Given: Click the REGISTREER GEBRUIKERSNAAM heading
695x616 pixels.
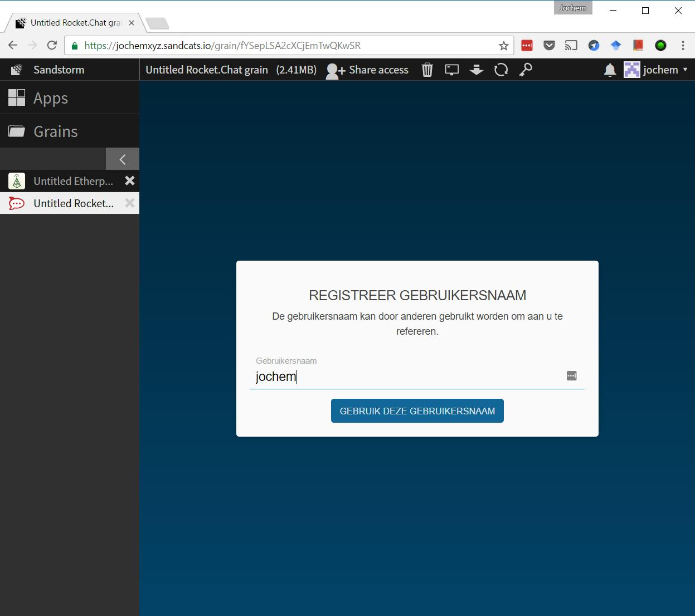Looking at the screenshot, I should point(417,295).
